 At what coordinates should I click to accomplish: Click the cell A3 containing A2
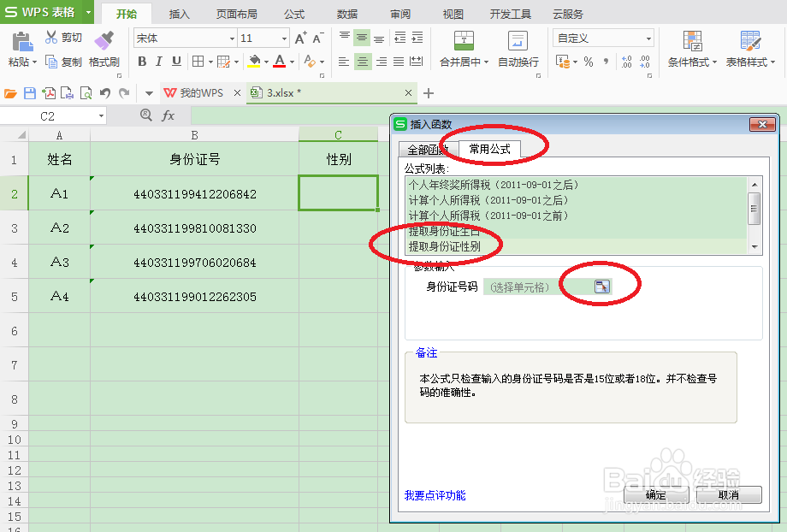[x=59, y=228]
